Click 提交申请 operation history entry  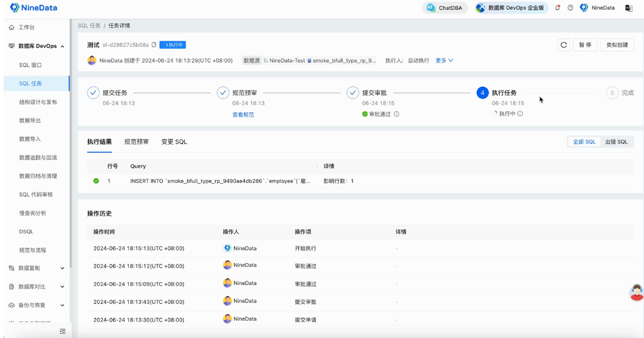pos(306,320)
